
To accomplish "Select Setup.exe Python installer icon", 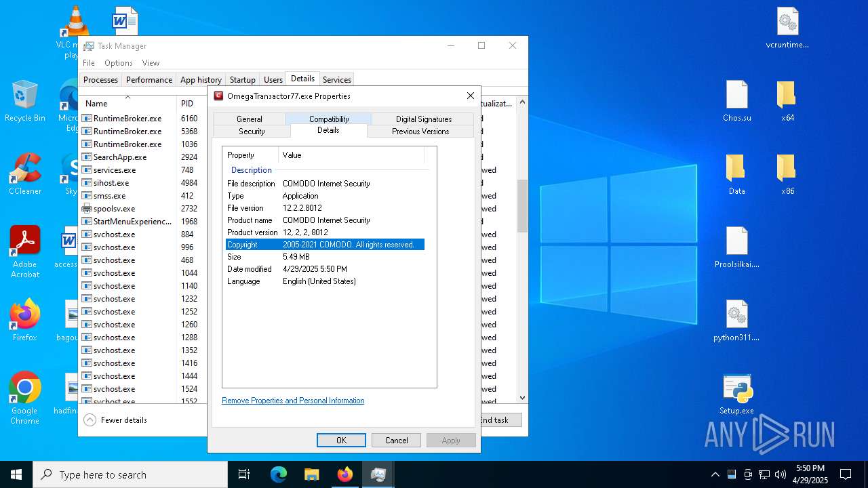I will click(x=737, y=394).
